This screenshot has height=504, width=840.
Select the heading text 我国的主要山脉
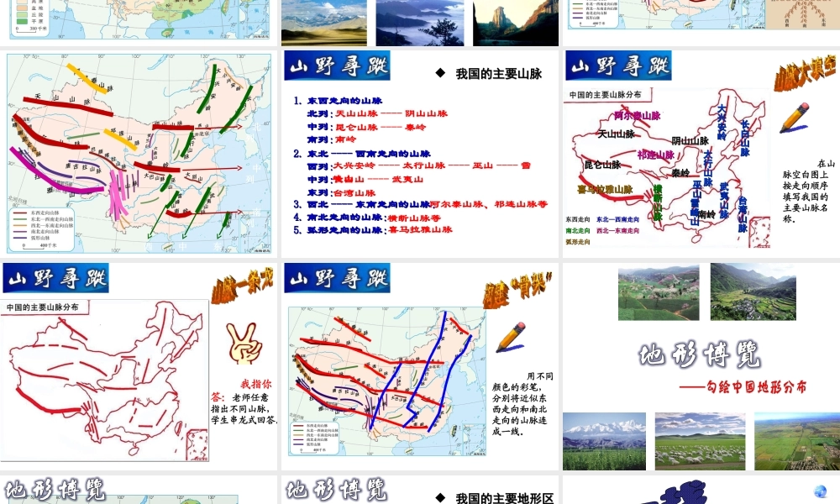click(x=499, y=74)
